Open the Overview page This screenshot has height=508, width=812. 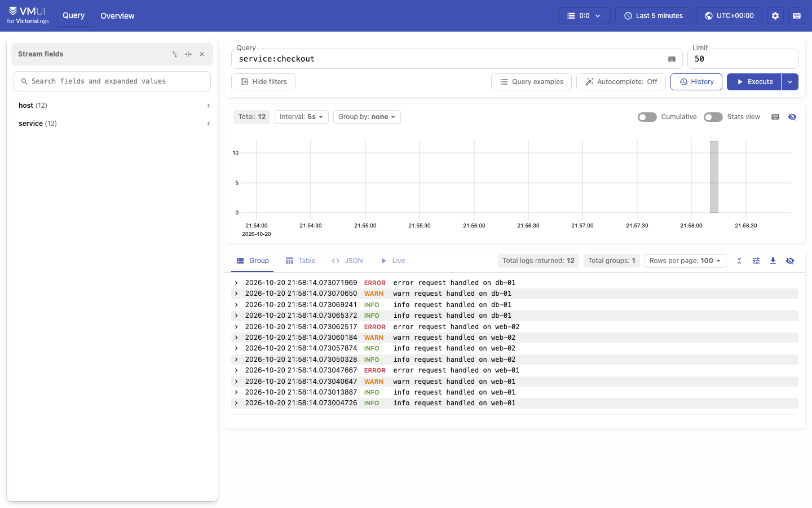click(x=117, y=16)
